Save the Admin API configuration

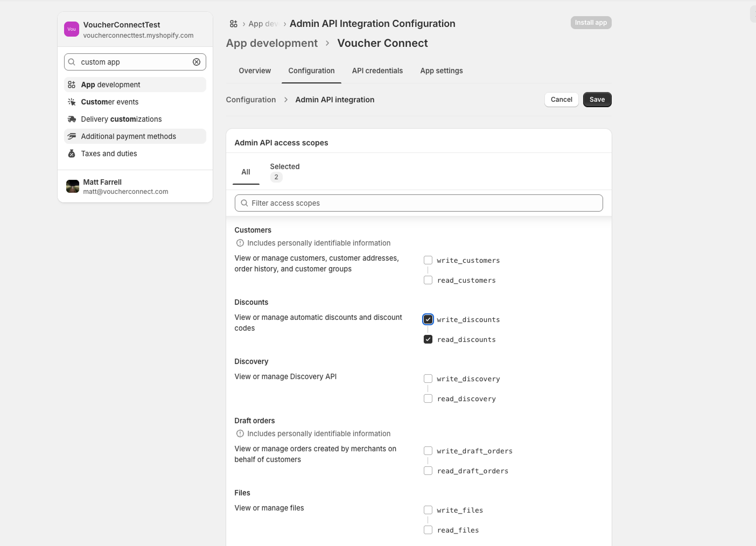597,100
